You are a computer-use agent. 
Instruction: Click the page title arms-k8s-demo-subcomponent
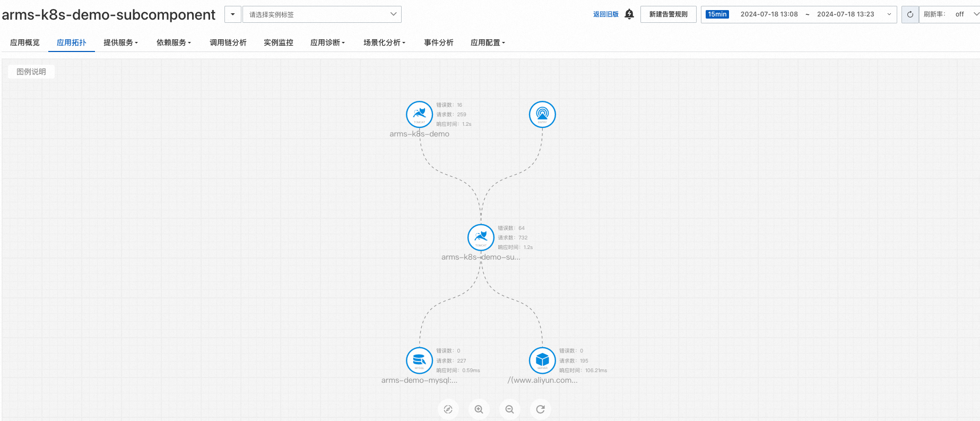coord(109,15)
